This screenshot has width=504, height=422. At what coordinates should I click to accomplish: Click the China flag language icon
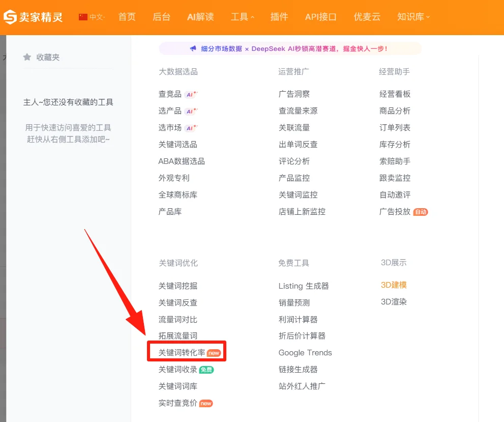click(x=83, y=17)
